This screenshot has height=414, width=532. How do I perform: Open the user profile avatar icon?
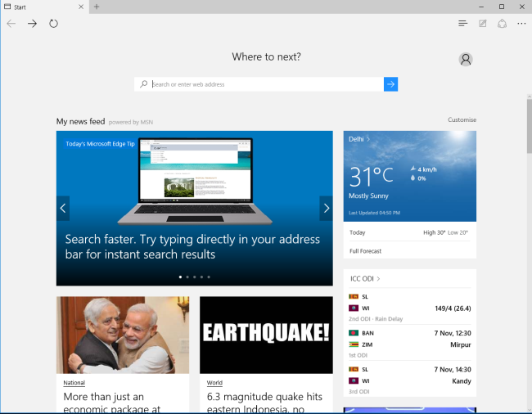466,60
